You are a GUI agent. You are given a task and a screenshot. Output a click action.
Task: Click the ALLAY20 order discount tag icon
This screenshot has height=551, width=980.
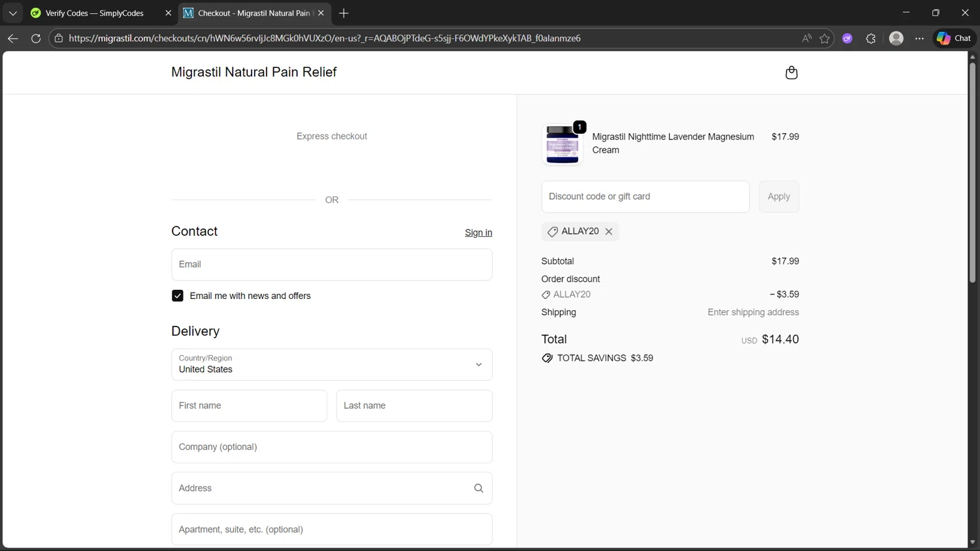tap(546, 295)
